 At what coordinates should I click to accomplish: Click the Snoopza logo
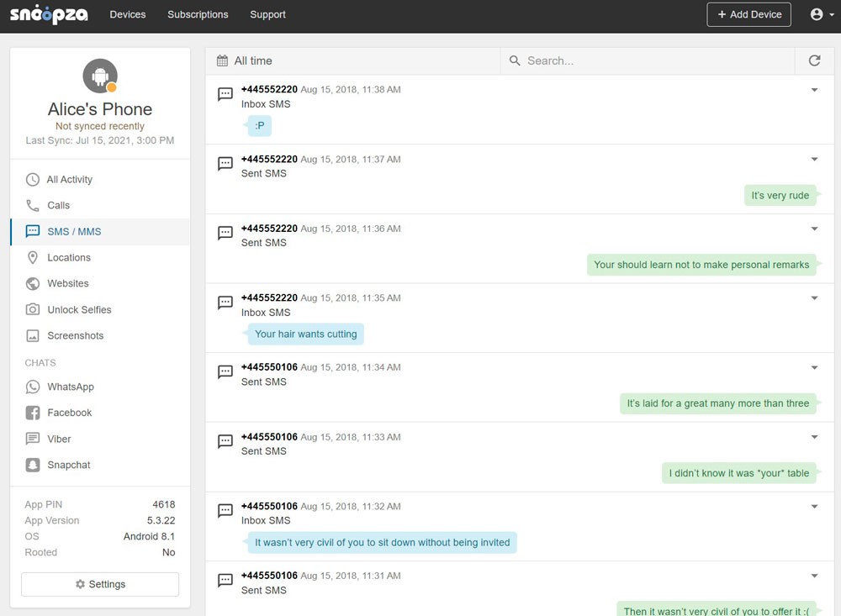(x=49, y=14)
